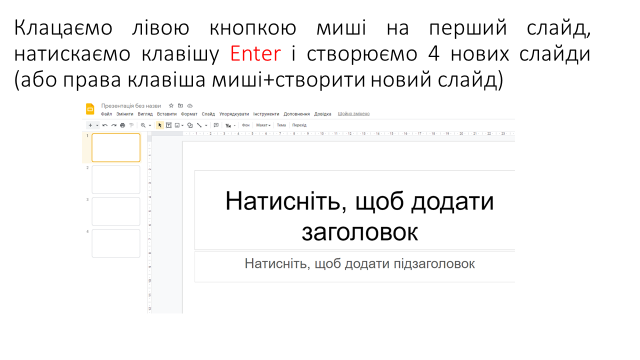Screen dimensions: 640x360
Task: Select slide 2 thumbnail in filmstrip
Action: pos(116,179)
